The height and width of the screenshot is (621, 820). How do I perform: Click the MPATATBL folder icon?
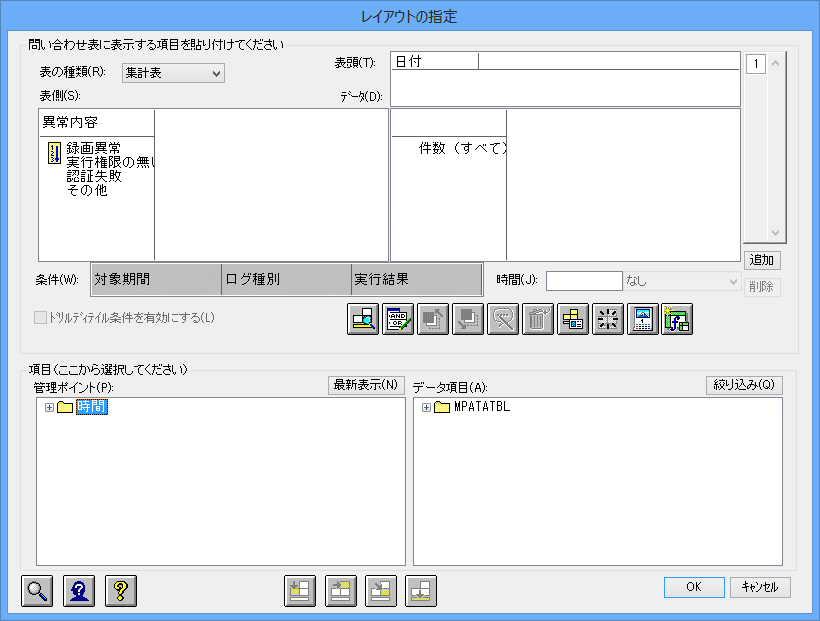(442, 407)
